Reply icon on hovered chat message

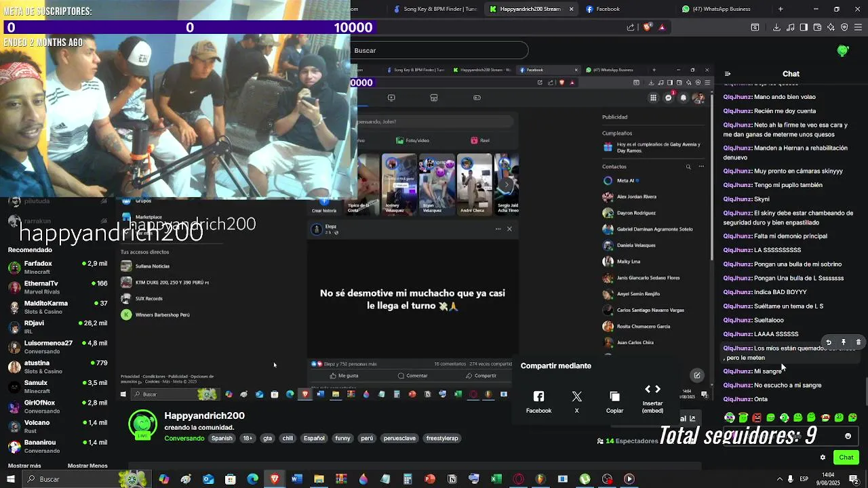tap(828, 343)
